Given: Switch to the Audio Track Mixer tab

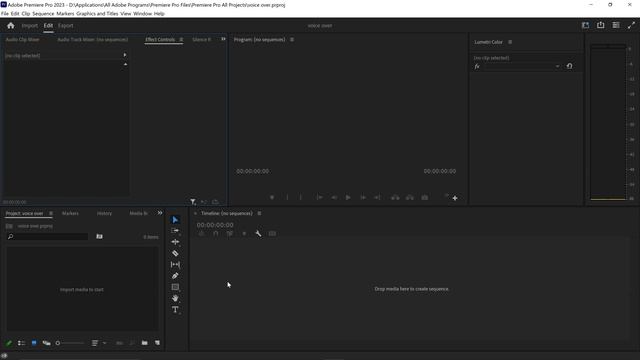Looking at the screenshot, I should pos(93,40).
